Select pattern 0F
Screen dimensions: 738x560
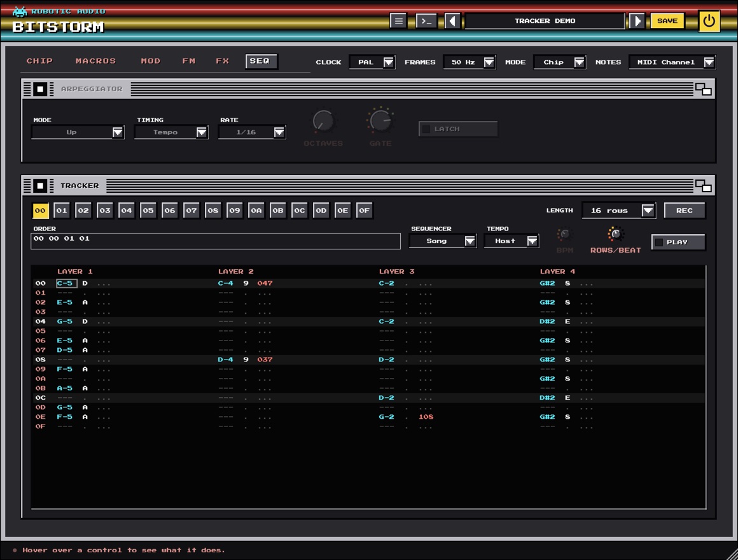click(365, 211)
